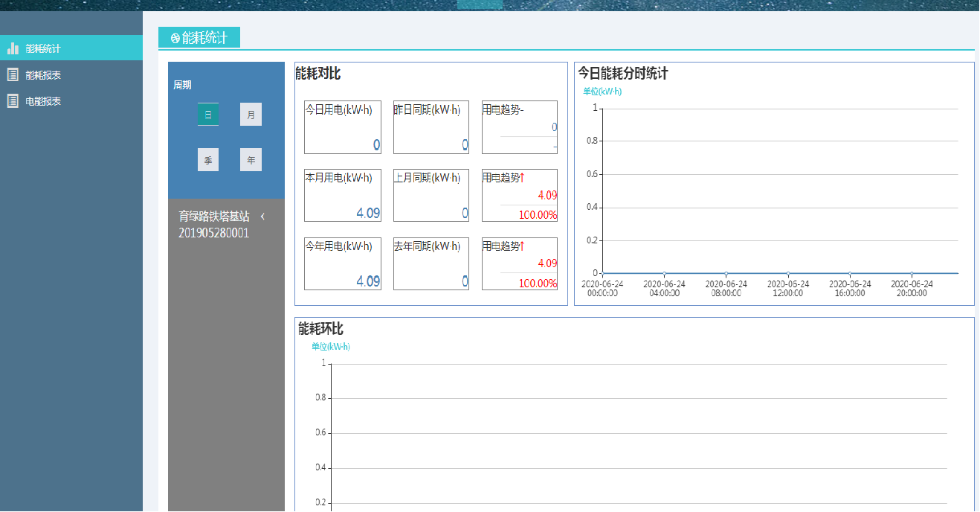
Task: Click the 4.09 value in 今年用电 card
Action: (368, 281)
